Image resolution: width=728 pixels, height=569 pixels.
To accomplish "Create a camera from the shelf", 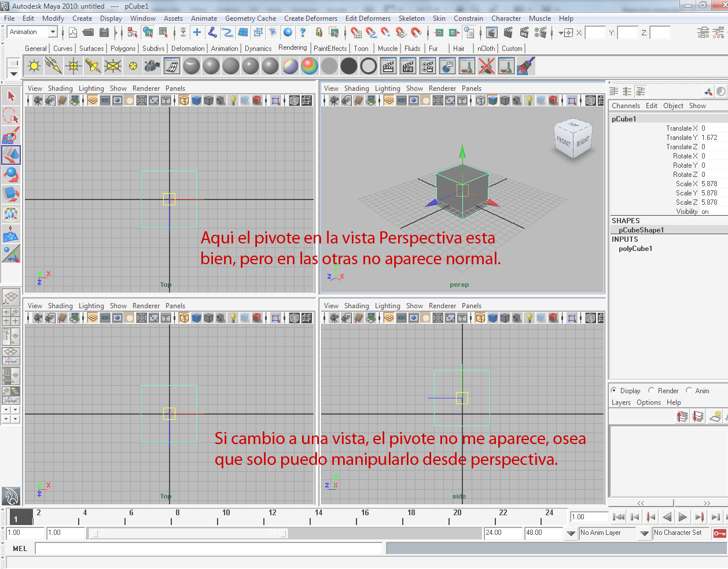I will [x=152, y=66].
